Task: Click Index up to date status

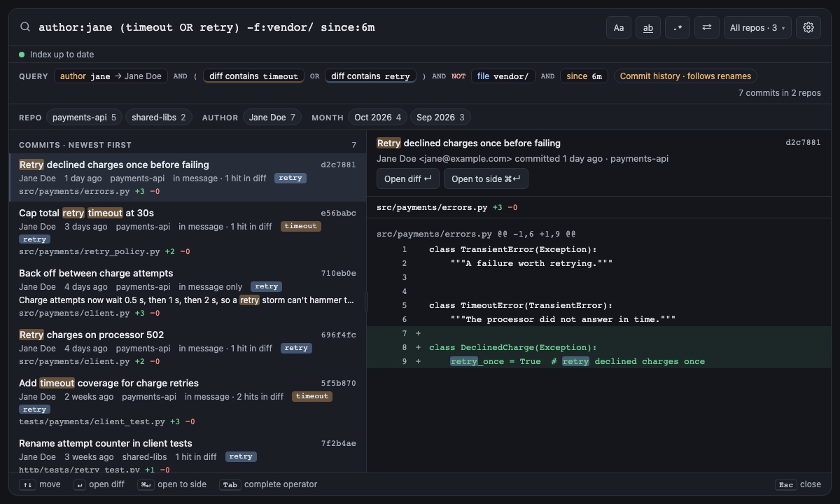Action: 57,55
